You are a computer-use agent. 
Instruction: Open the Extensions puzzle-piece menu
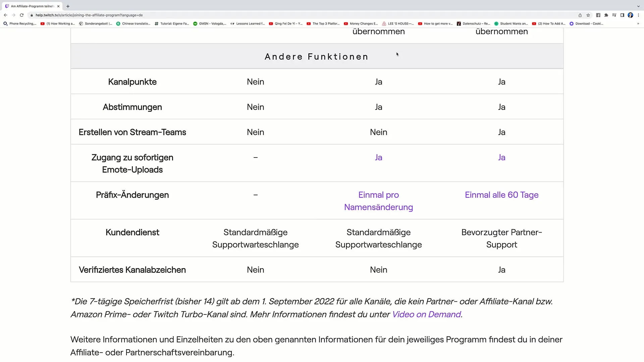(x=606, y=15)
